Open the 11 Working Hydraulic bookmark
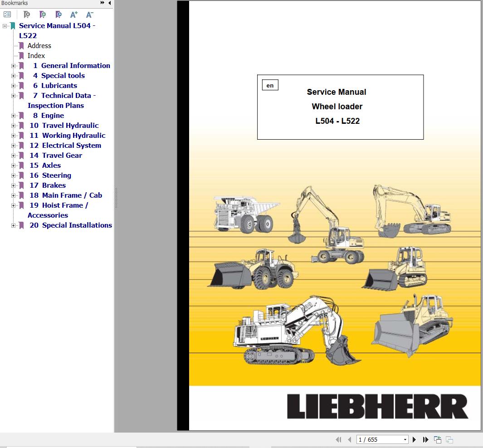This screenshot has height=448, width=483. 68,136
